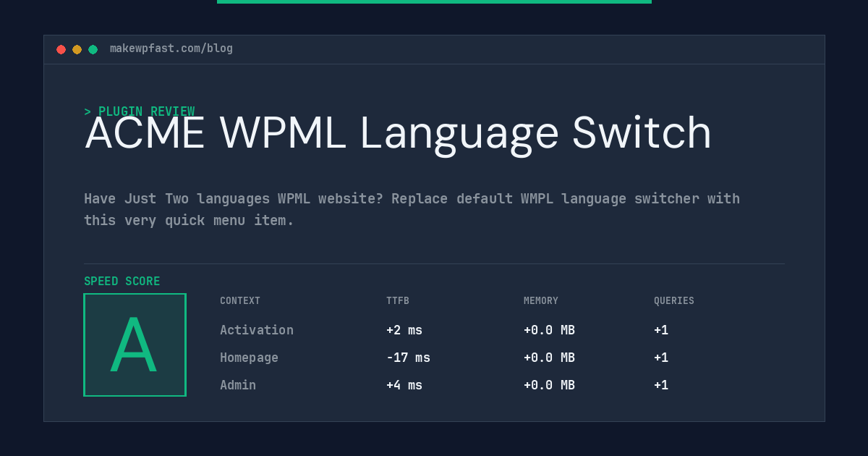Image resolution: width=868 pixels, height=456 pixels.
Task: Click the yellow minimize dot
Action: (x=77, y=49)
